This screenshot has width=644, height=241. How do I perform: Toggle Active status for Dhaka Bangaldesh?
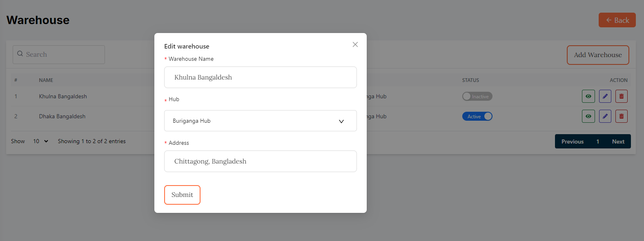(477, 117)
